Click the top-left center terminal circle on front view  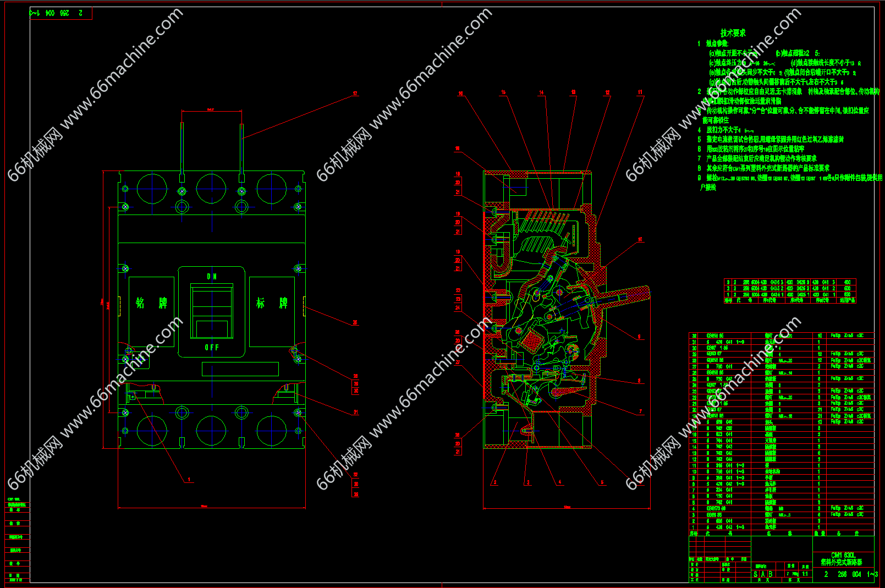pyautogui.click(x=211, y=188)
